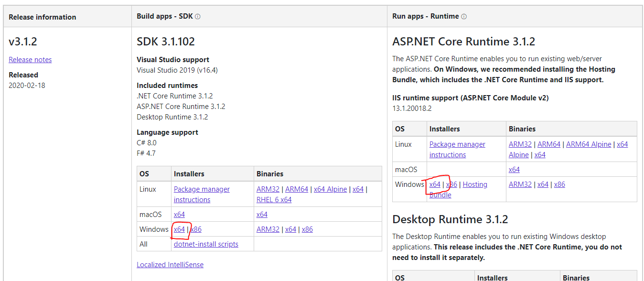Download the SDK macOS x64 installer
Image resolution: width=644 pixels, height=281 pixels.
pos(179,215)
